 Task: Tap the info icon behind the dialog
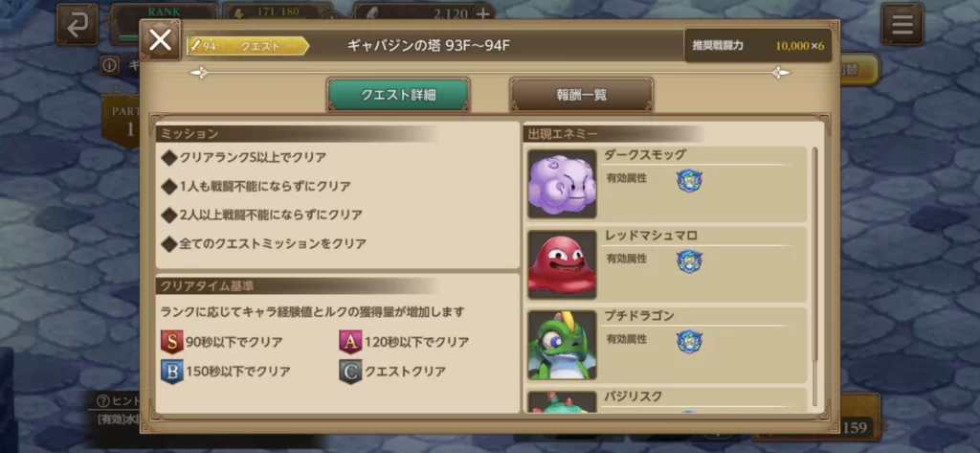click(109, 64)
